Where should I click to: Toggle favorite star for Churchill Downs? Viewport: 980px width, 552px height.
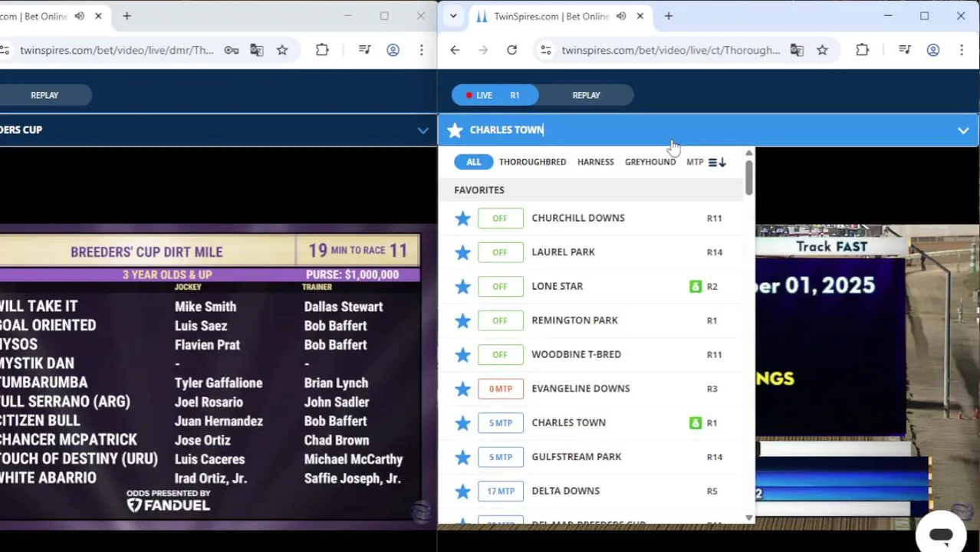(x=462, y=219)
